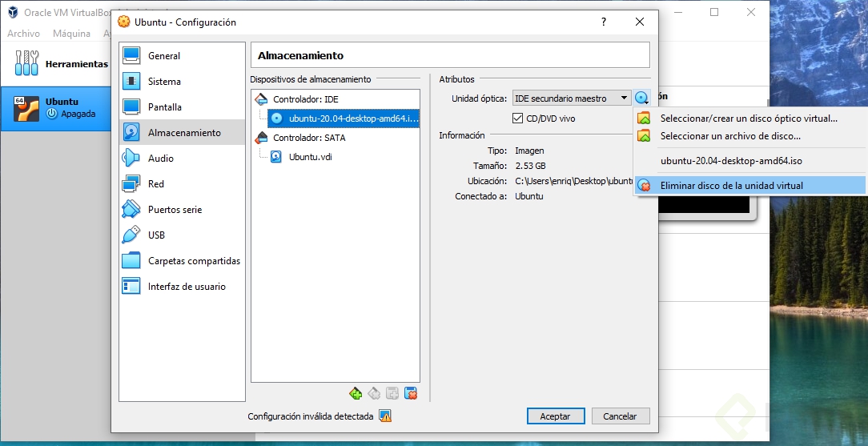Image resolution: width=868 pixels, height=446 pixels.
Task: Select the Ubuntu virtual machine entry
Action: coord(56,108)
